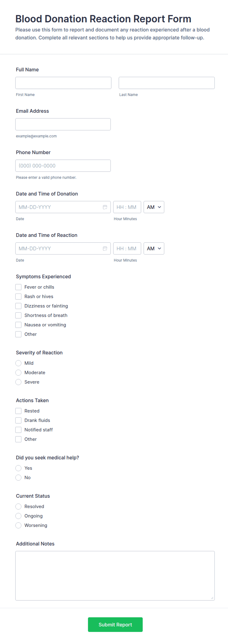Expand the AM/PM dropdown for donation time

click(154, 207)
